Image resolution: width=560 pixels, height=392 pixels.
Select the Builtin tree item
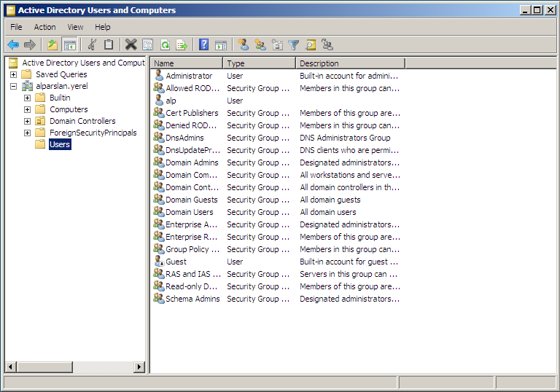[x=60, y=98]
